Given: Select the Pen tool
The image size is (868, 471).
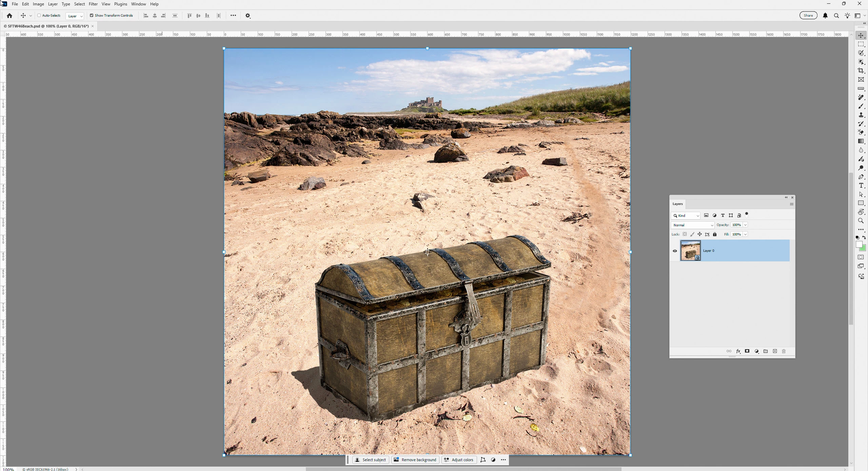Looking at the screenshot, I should (861, 177).
